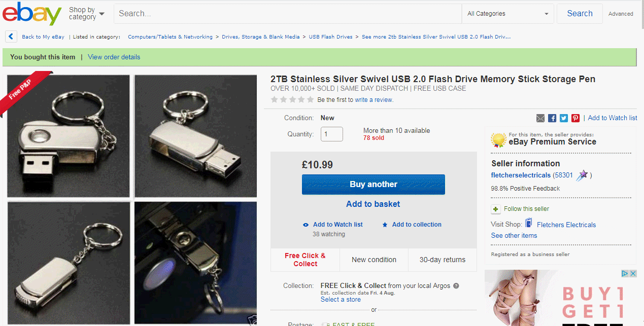
Task: Click the Quantity input field
Action: [332, 134]
